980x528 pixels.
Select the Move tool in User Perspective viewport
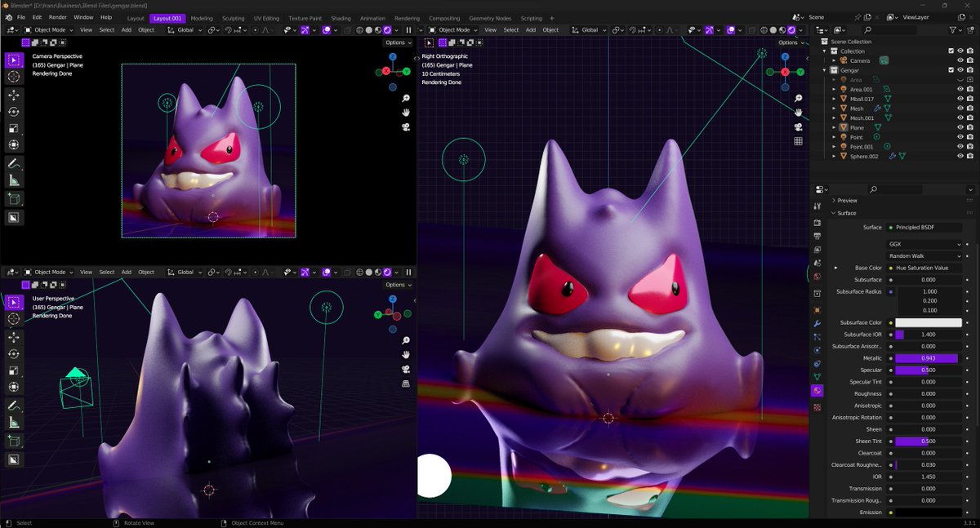click(x=14, y=337)
